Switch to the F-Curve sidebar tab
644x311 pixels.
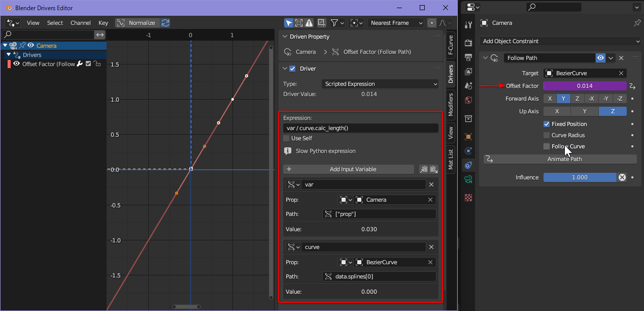click(x=451, y=45)
